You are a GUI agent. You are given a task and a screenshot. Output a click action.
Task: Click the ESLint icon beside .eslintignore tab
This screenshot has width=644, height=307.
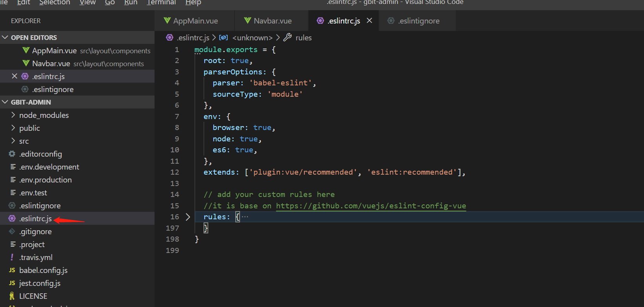click(391, 21)
